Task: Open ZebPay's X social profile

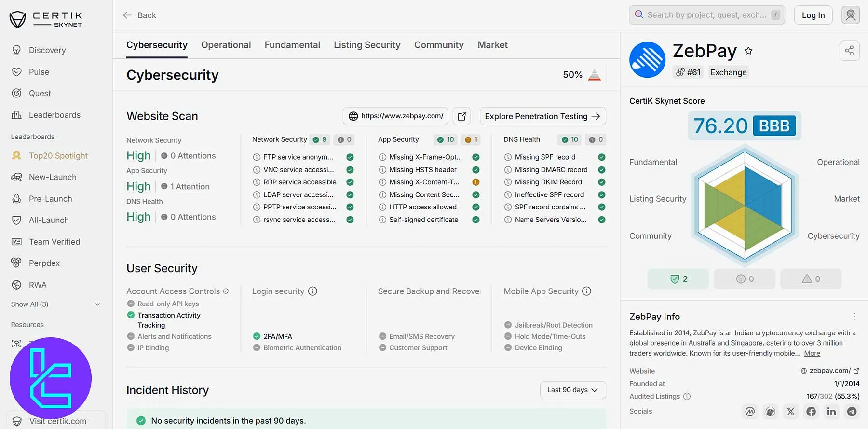Action: pos(791,412)
